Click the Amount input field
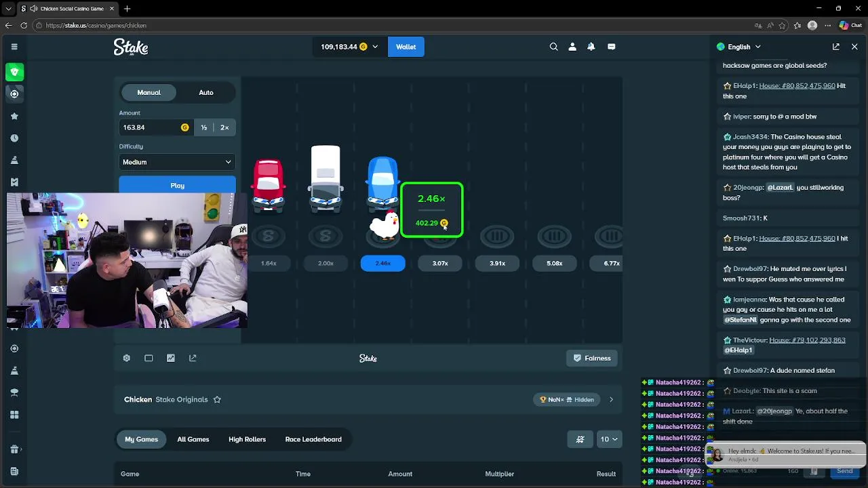 tap(156, 127)
